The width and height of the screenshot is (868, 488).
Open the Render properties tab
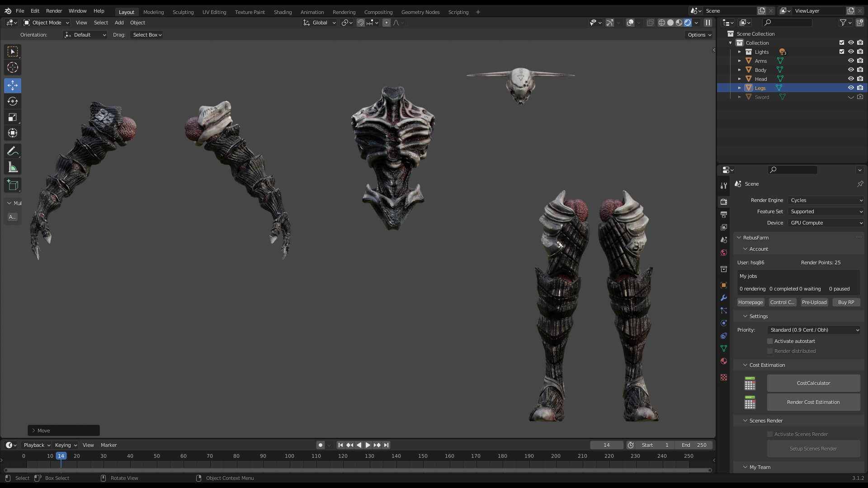tap(724, 202)
